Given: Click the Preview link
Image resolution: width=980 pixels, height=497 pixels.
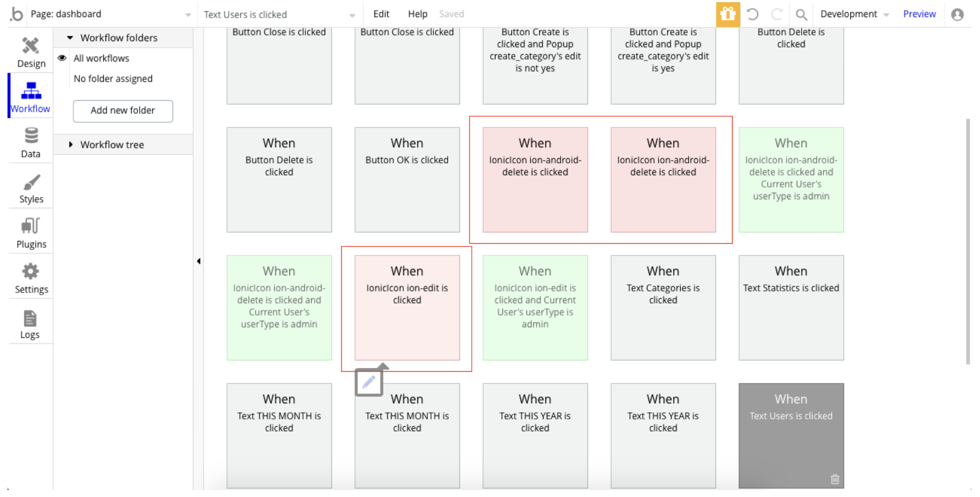Looking at the screenshot, I should click(919, 14).
